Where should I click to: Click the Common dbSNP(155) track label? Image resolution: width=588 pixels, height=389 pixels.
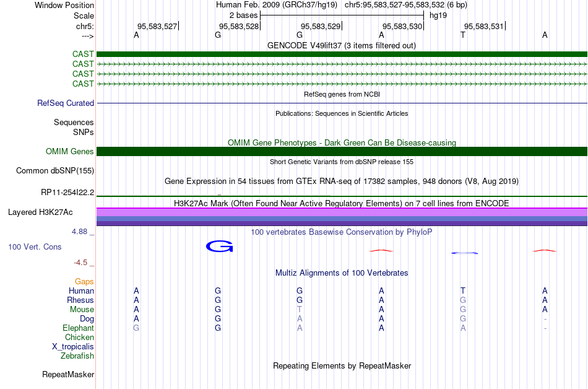click(55, 171)
